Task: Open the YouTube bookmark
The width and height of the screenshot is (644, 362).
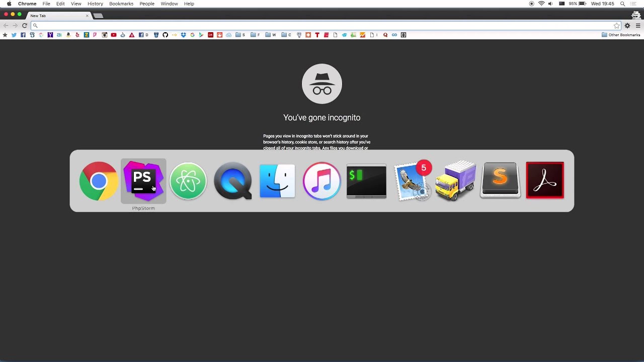Action: click(x=114, y=35)
